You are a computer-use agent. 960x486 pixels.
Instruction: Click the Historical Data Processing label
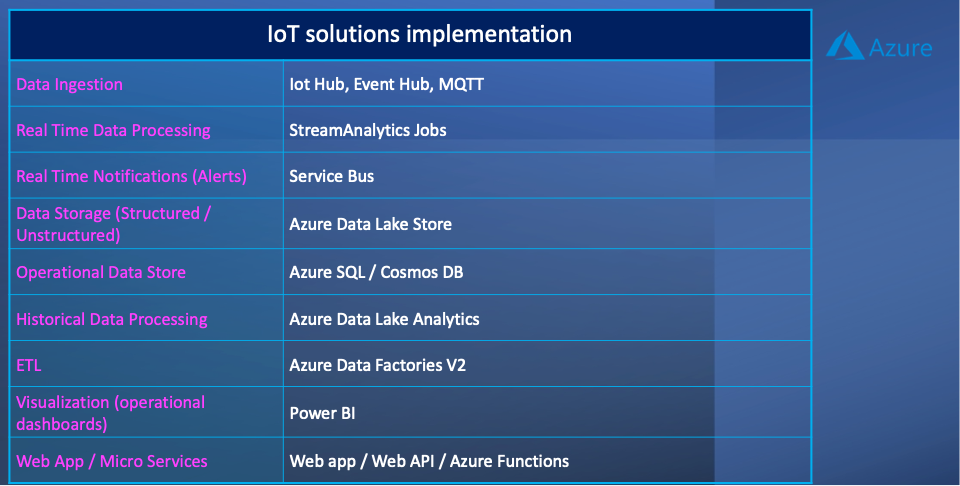tap(111, 320)
